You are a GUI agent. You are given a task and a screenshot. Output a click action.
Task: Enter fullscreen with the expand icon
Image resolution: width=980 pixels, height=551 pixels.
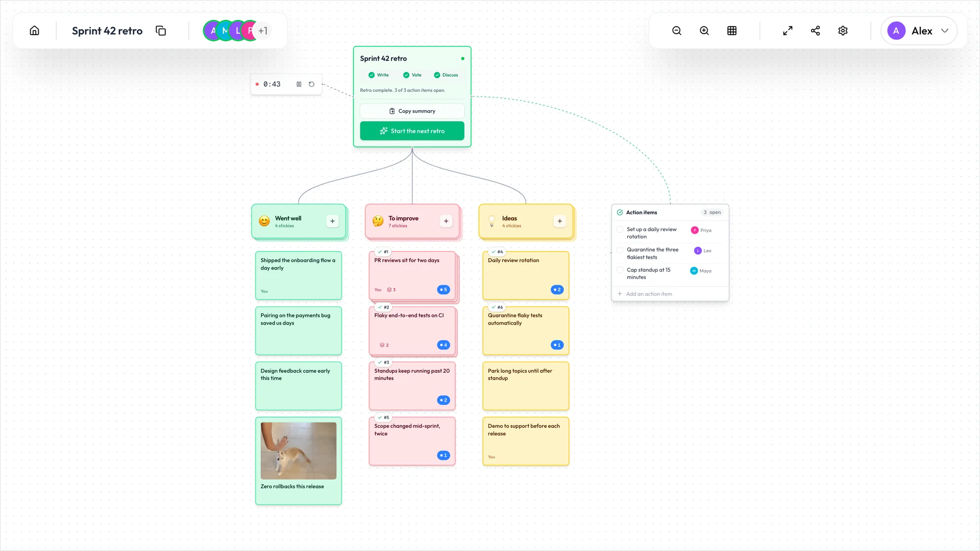point(788,31)
